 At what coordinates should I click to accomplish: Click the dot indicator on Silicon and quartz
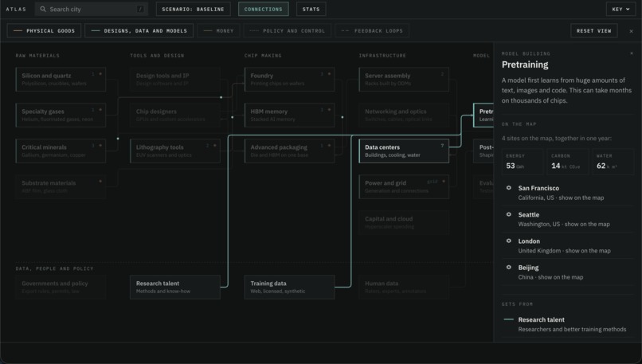pos(100,74)
